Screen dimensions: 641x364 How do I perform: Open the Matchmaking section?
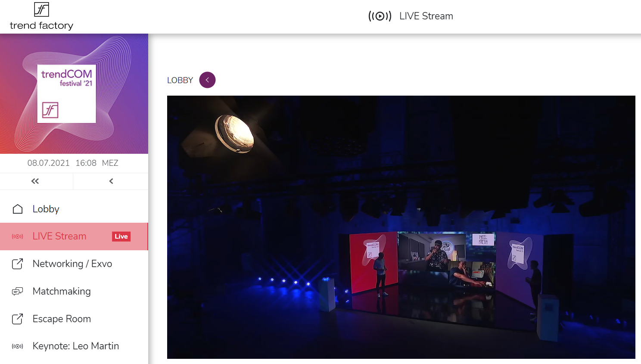(74, 292)
